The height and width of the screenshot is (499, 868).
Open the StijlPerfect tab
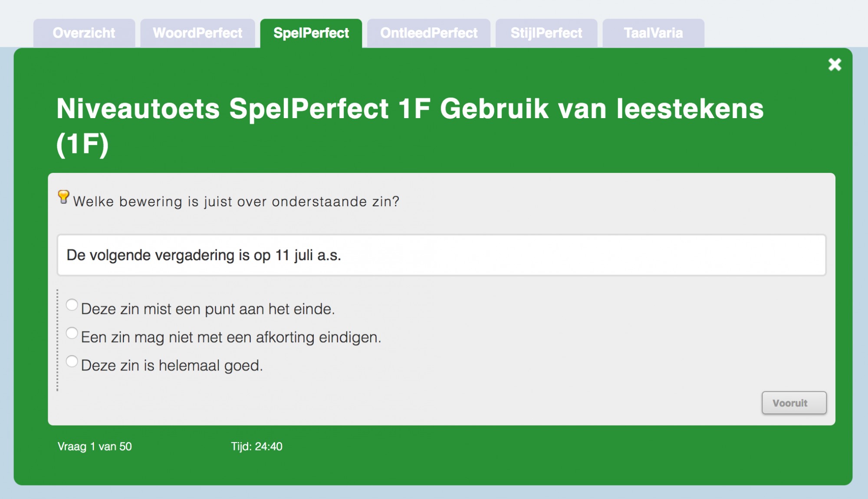tap(546, 33)
